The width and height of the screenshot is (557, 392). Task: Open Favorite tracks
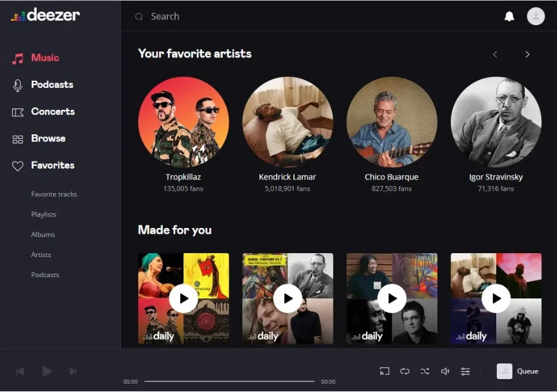pyautogui.click(x=54, y=194)
